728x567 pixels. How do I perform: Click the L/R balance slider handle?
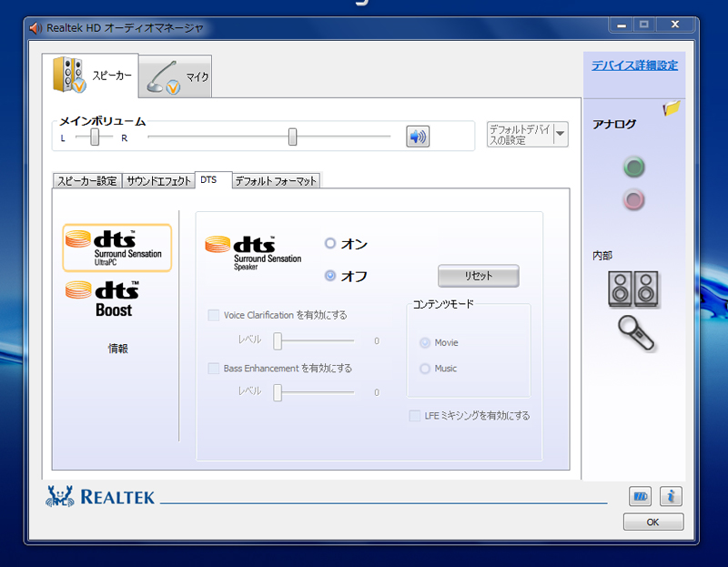(x=95, y=137)
